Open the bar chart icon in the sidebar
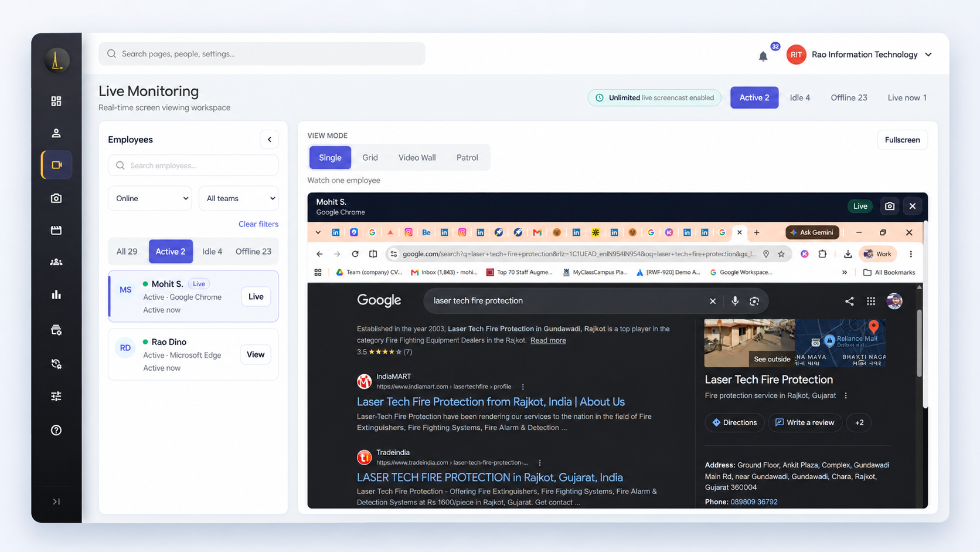Screen dimensions: 980x552 pyautogui.click(x=56, y=294)
